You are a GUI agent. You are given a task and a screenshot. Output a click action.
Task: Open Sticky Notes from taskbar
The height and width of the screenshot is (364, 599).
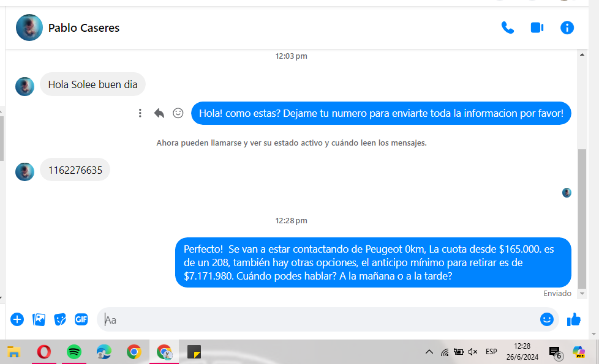[x=194, y=352]
